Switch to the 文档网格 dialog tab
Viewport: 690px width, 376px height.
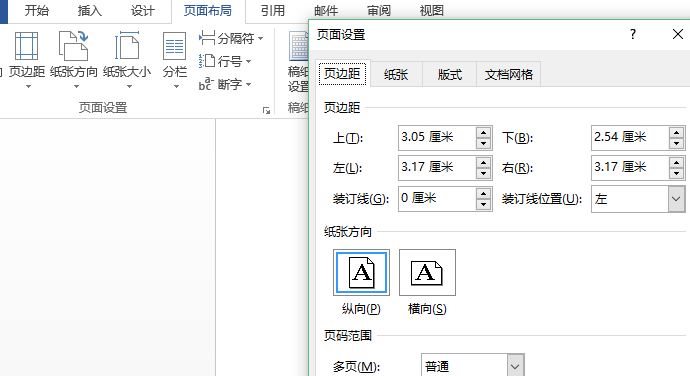click(x=509, y=74)
